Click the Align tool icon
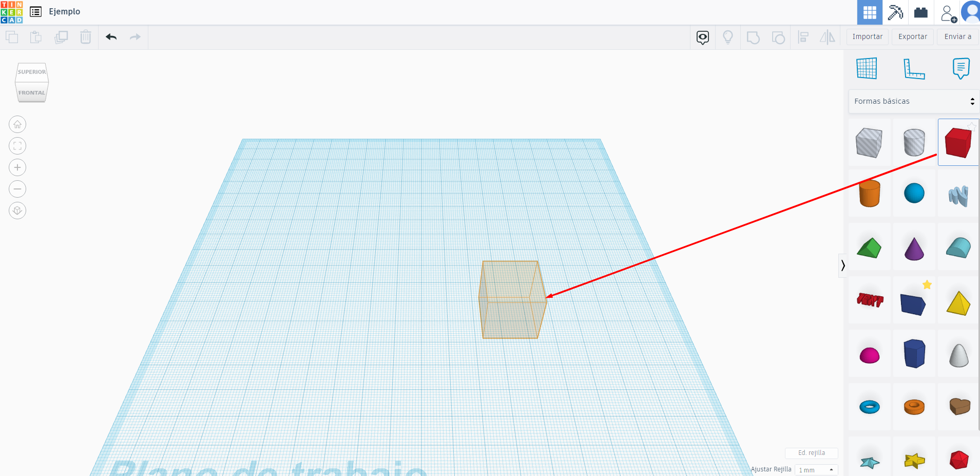Image resolution: width=980 pixels, height=476 pixels. 803,37
